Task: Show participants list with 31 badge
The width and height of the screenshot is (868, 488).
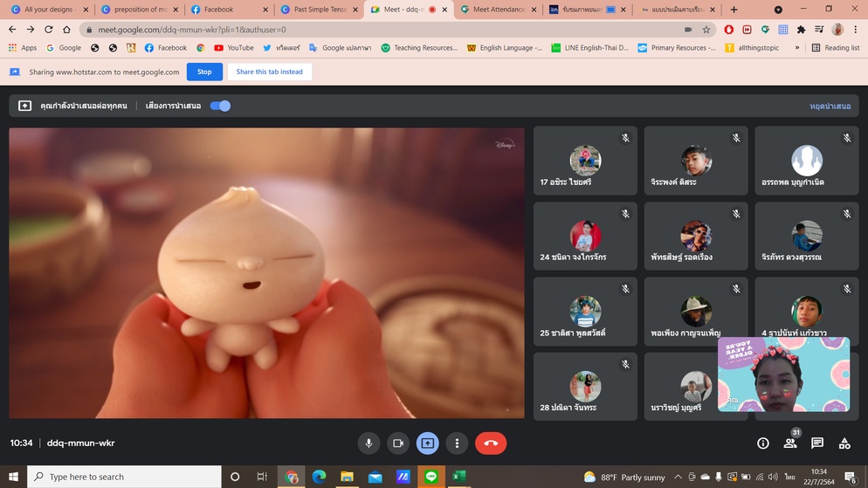Action: click(790, 443)
